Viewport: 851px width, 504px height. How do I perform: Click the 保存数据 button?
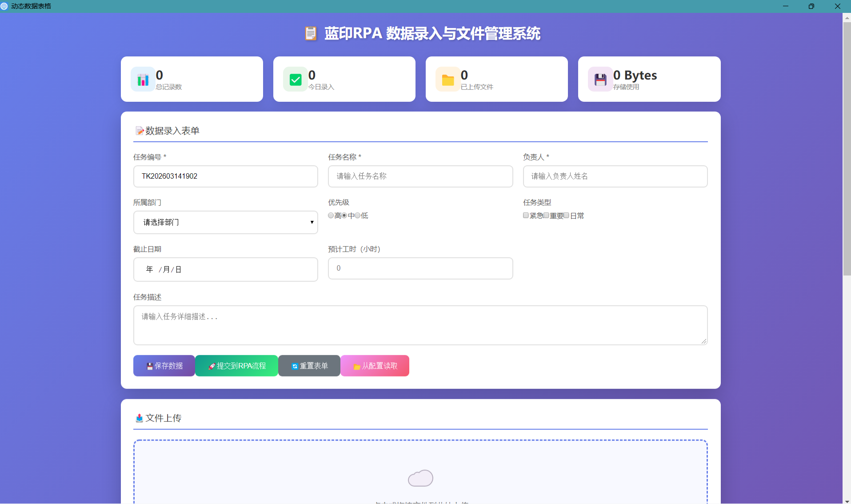pyautogui.click(x=164, y=366)
